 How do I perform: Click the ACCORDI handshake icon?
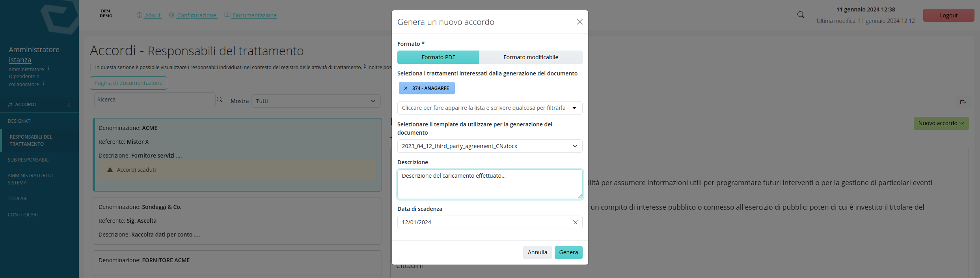click(10, 105)
